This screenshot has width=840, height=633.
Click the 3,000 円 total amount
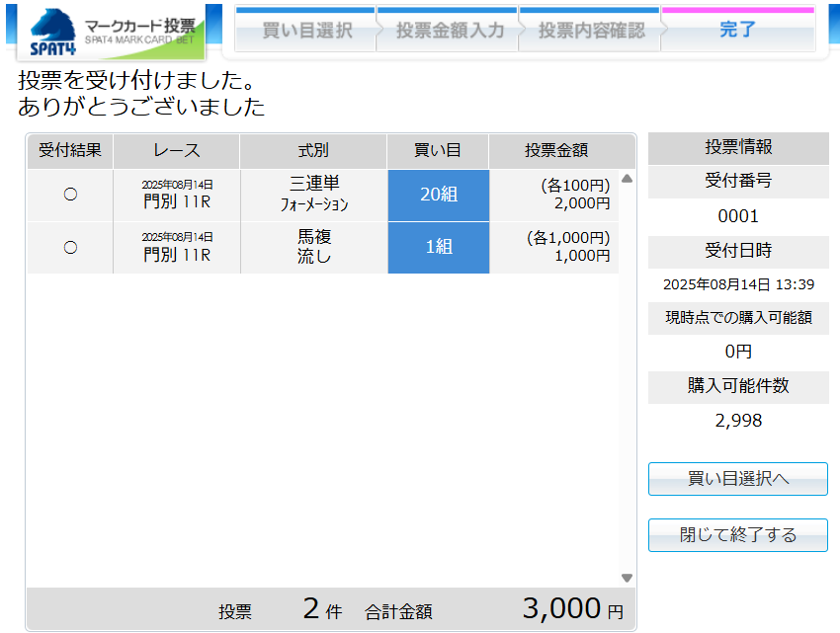pos(572,609)
